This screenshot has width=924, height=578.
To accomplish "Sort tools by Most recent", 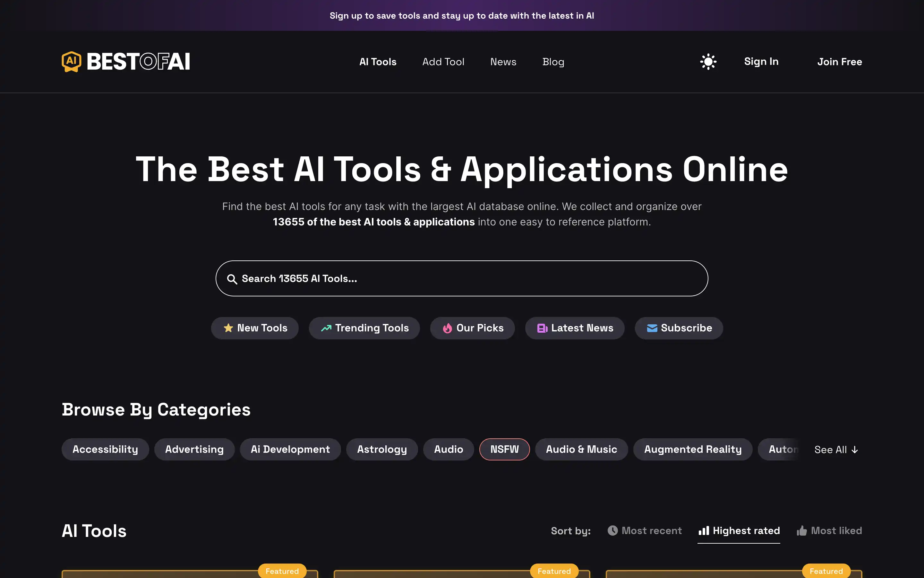I will tap(645, 530).
